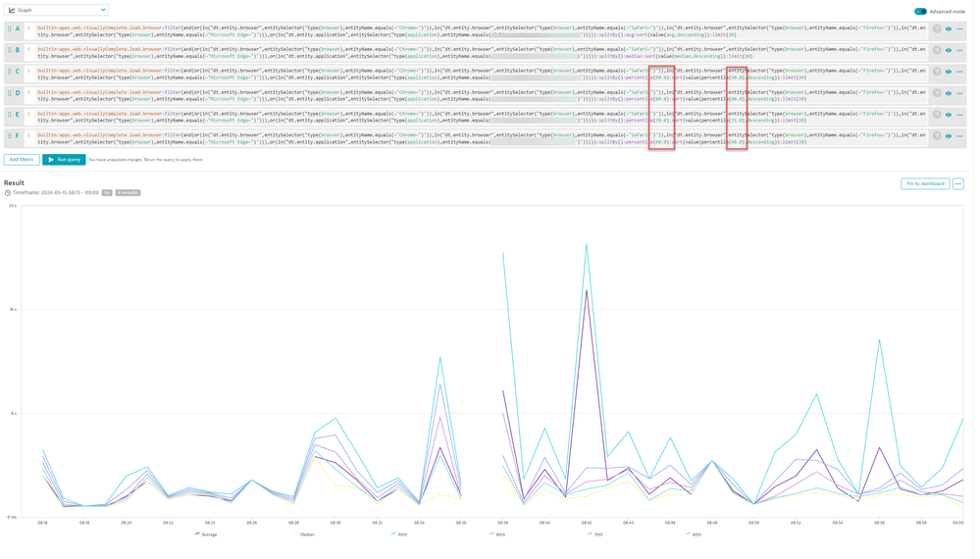Image resolution: width=980 pixels, height=559 pixels.
Task: Click the drag handle beside metric E
Action: click(x=10, y=115)
